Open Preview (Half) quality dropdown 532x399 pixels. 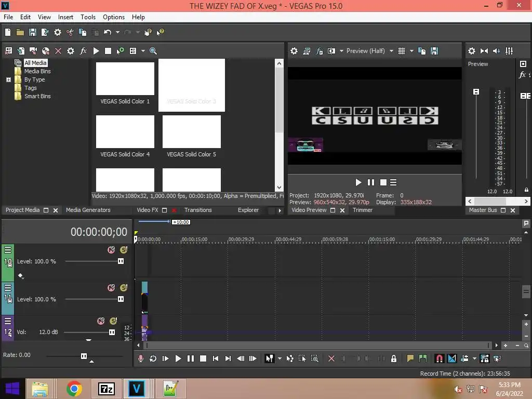pyautogui.click(x=391, y=51)
